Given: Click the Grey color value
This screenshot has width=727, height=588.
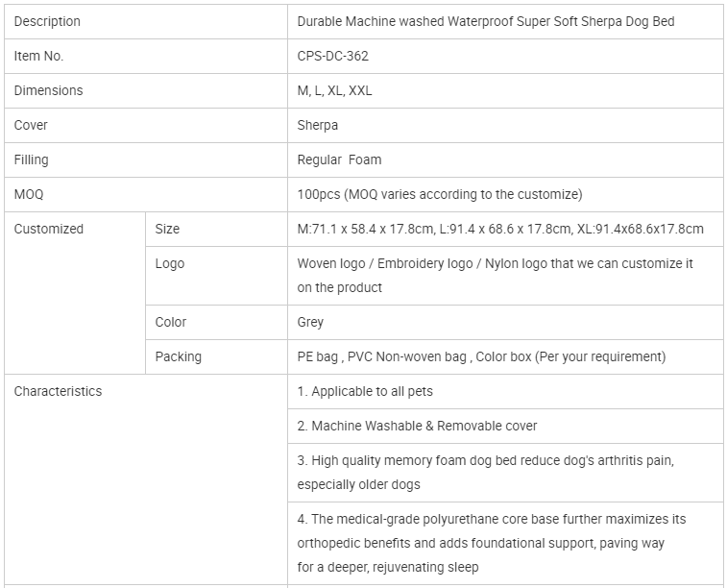Looking at the screenshot, I should click(310, 322).
